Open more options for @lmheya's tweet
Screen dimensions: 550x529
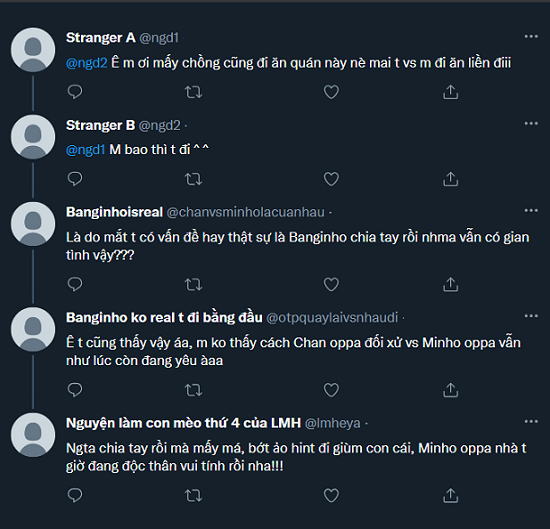[x=531, y=421]
